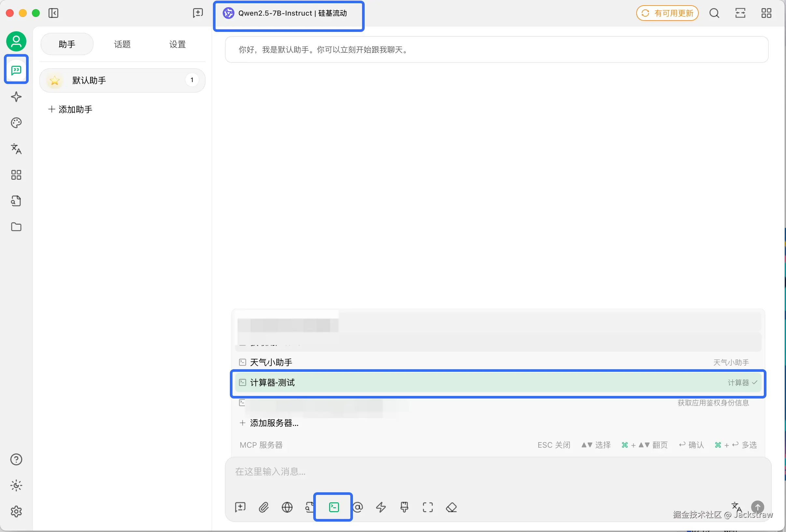
Task: Toggle theme with the sun icon in sidebar
Action: (16, 485)
